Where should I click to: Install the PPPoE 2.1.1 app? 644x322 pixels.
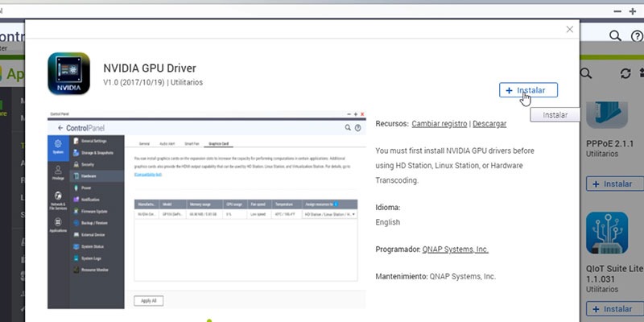click(615, 184)
